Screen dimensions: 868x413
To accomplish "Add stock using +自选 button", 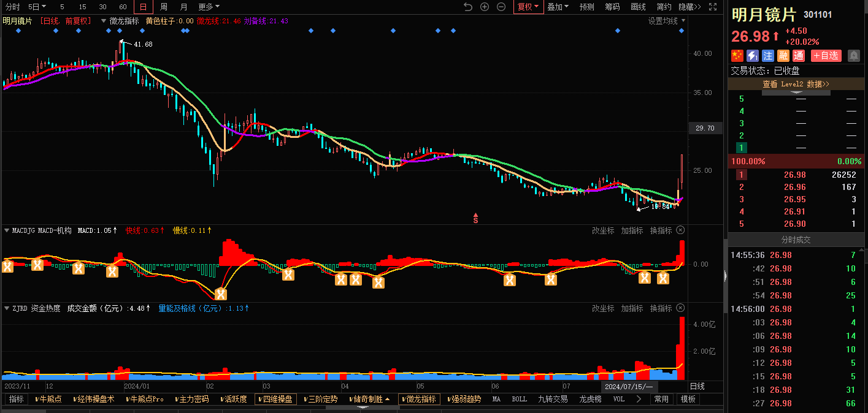I will 826,56.
